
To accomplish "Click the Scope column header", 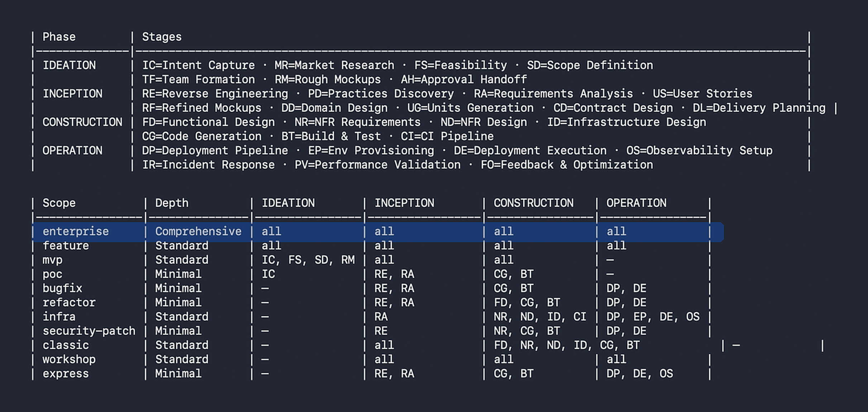I will tap(59, 203).
